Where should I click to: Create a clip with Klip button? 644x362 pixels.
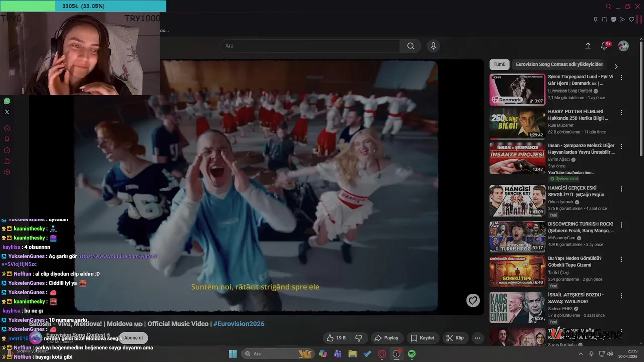pos(455,338)
